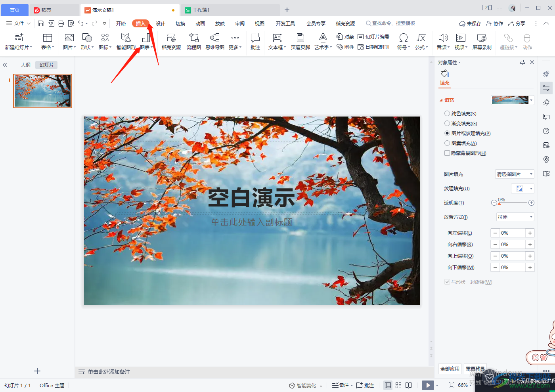Open the 动画 animation tab

click(200, 23)
